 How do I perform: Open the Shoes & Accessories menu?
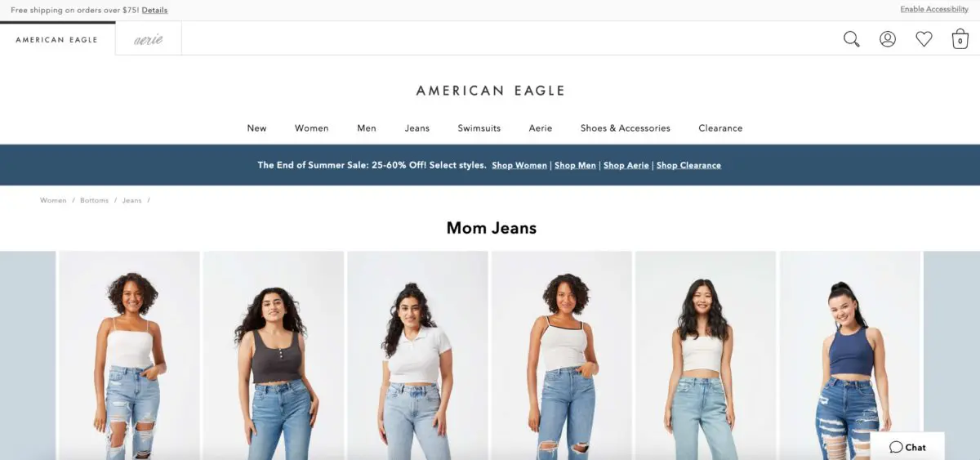(x=626, y=128)
